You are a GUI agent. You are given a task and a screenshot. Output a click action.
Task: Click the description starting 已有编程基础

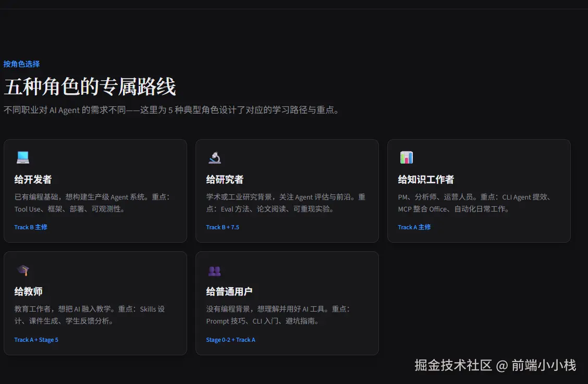tap(92, 203)
